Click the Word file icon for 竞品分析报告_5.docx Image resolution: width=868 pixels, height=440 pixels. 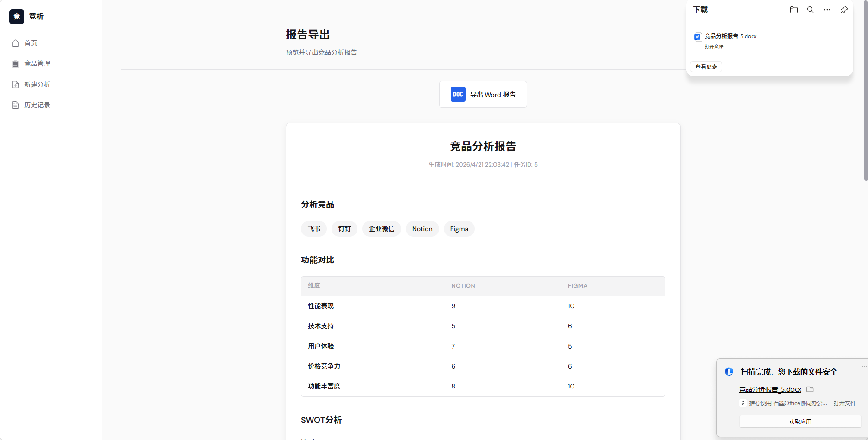pos(697,37)
